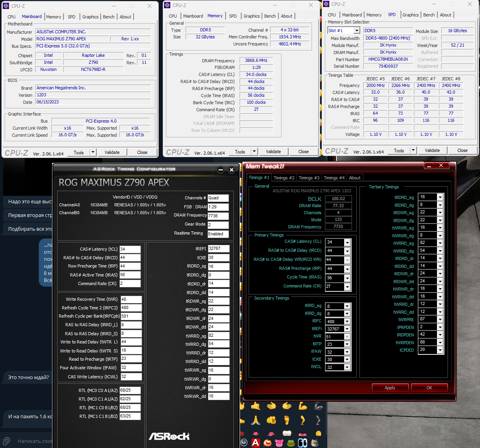Click Gear Mode field in ASRock window
Viewport: 480px width, 448px height.
click(x=218, y=224)
